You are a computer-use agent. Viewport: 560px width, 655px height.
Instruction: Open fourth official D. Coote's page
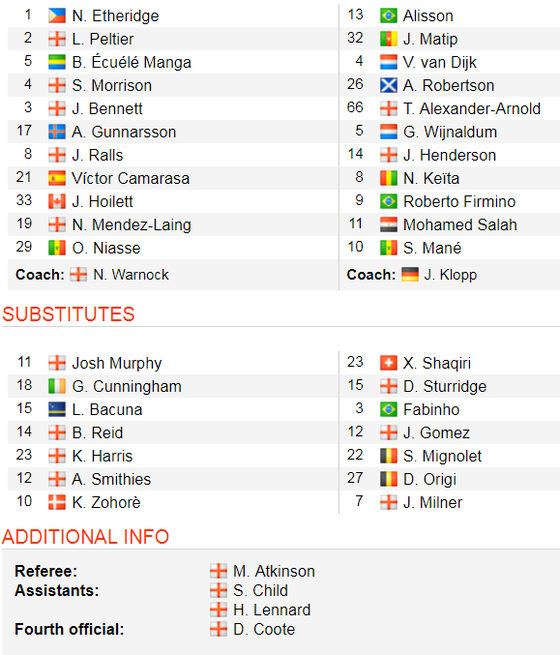(264, 629)
